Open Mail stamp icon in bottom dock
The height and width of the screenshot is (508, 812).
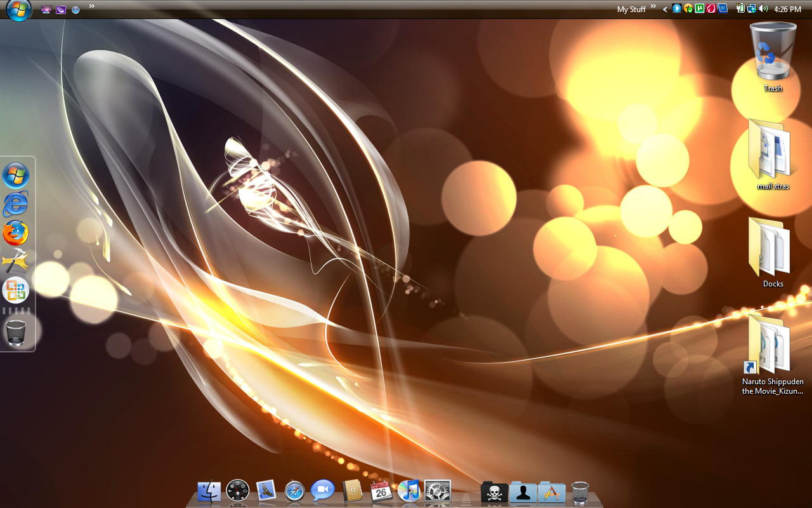266,490
